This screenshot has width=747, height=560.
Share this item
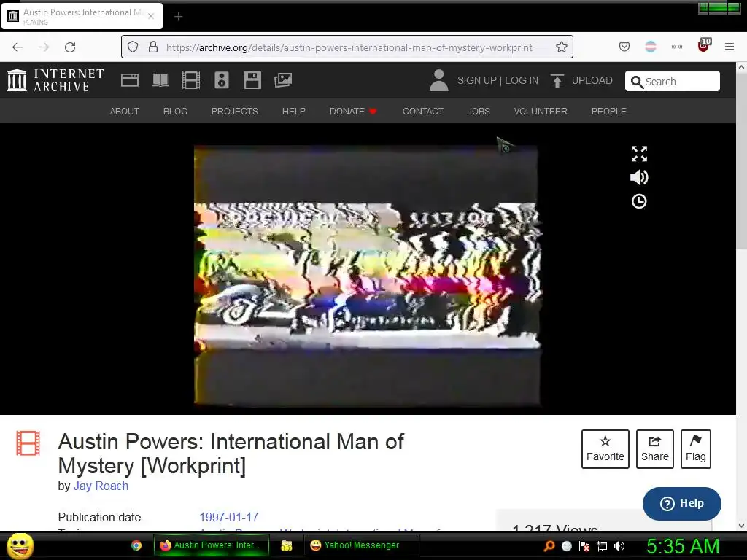[x=654, y=449]
